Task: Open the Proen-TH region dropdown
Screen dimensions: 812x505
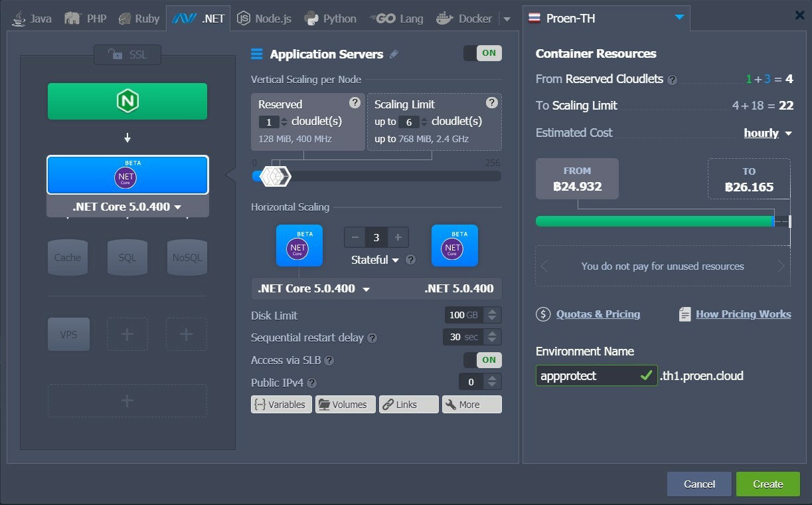Action: click(606, 18)
